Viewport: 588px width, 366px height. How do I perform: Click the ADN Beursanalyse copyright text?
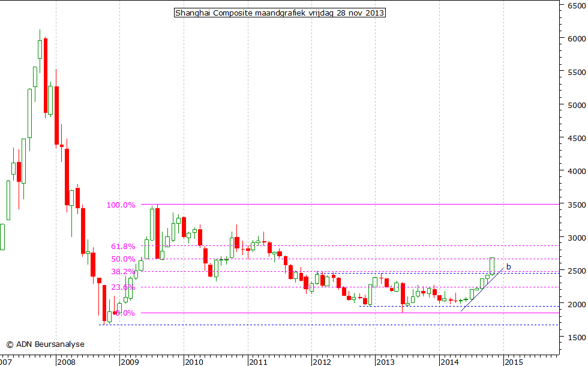point(46,344)
